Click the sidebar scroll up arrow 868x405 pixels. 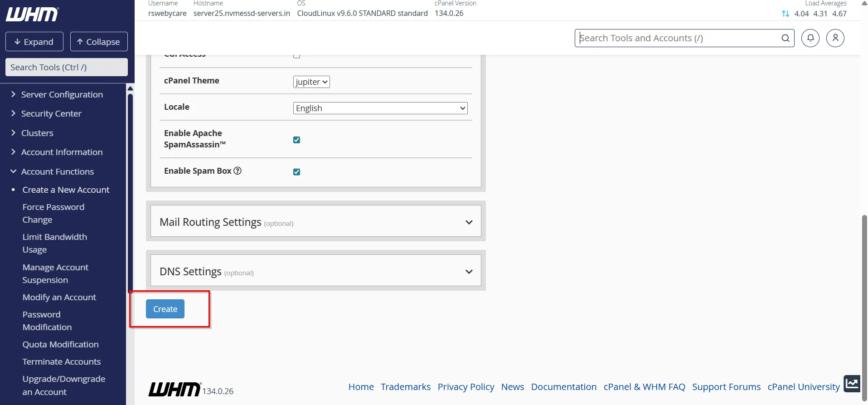131,88
